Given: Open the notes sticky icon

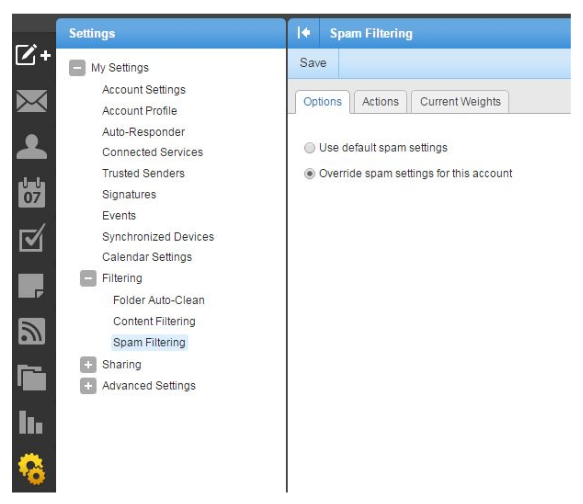Looking at the screenshot, I should (31, 286).
